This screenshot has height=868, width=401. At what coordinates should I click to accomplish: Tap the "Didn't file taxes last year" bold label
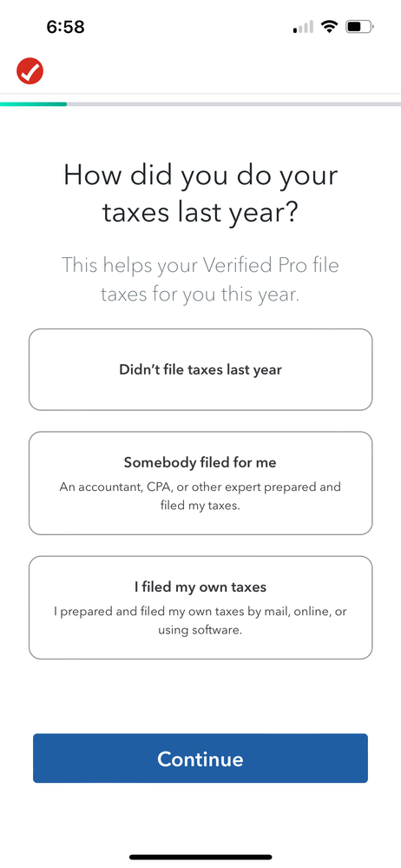[200, 370]
